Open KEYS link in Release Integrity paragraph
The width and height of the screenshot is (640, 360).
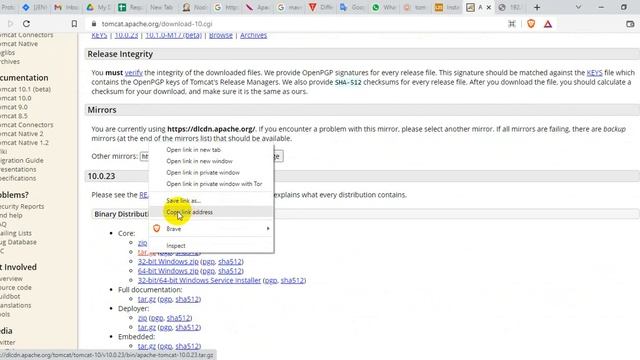tap(594, 73)
